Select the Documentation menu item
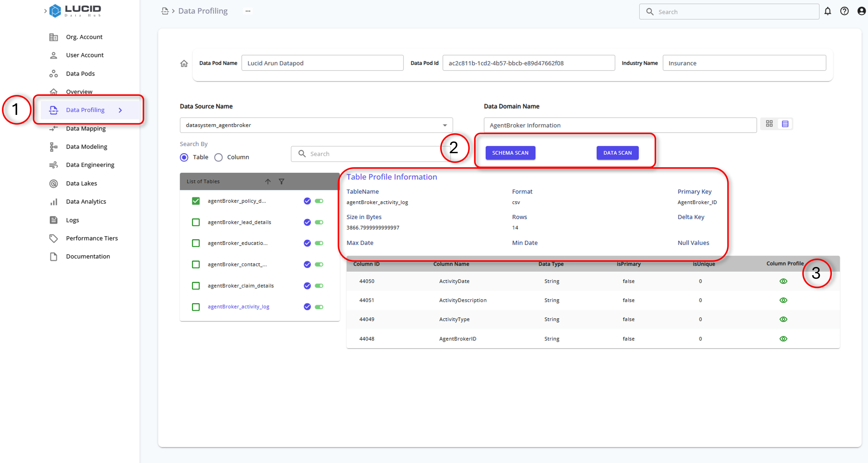Screen dimensions: 868x463 (88, 256)
